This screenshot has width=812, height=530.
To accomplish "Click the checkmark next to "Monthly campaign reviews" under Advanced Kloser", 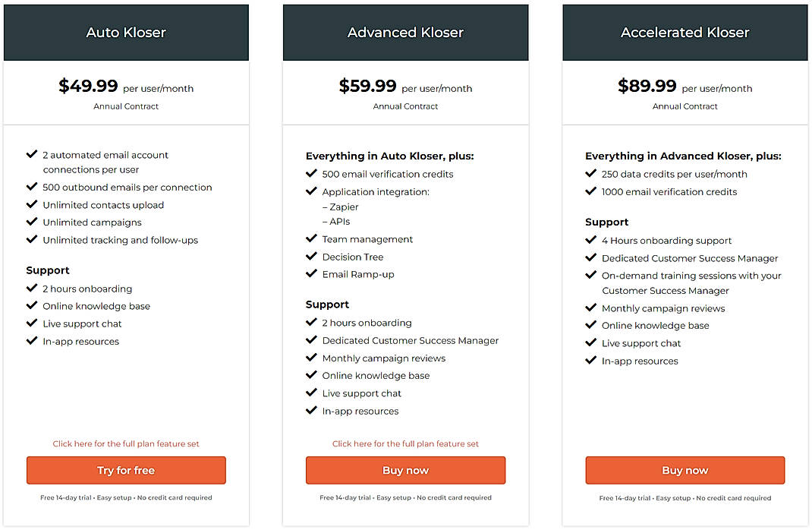I will pos(311,358).
